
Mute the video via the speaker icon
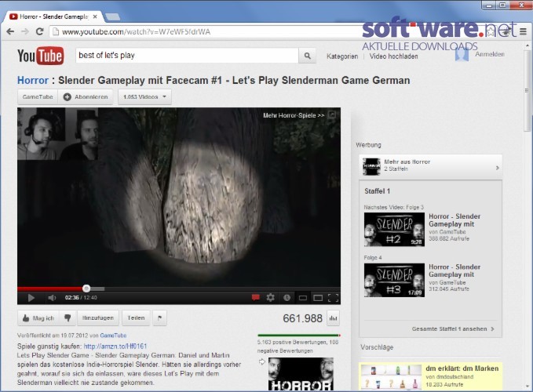pyautogui.click(x=52, y=298)
